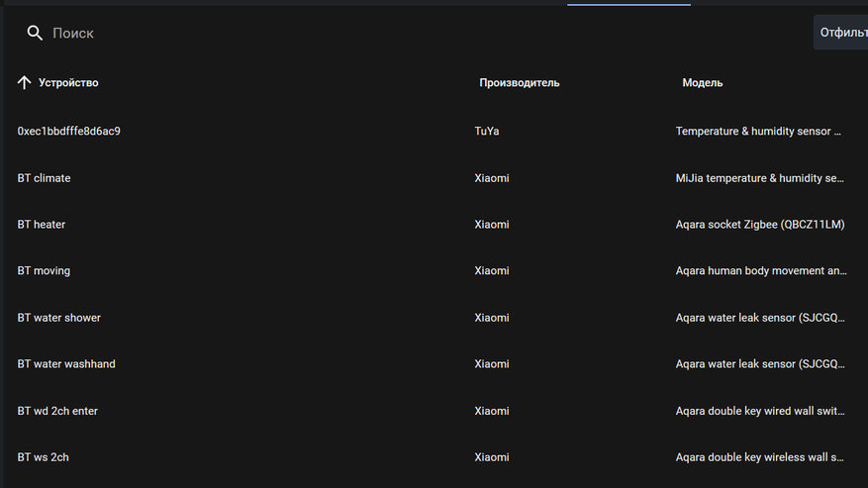The width and height of the screenshot is (868, 488).
Task: Click Xiaomi cell in BT ws 2ch row
Action: [x=492, y=457]
